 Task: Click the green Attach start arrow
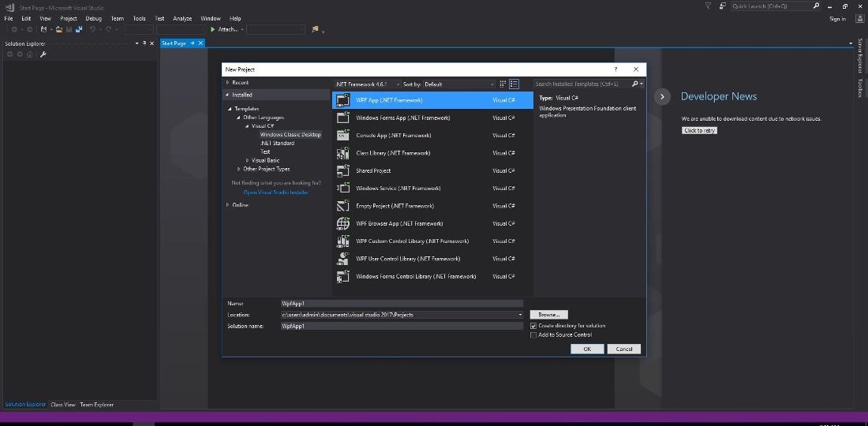(x=212, y=29)
